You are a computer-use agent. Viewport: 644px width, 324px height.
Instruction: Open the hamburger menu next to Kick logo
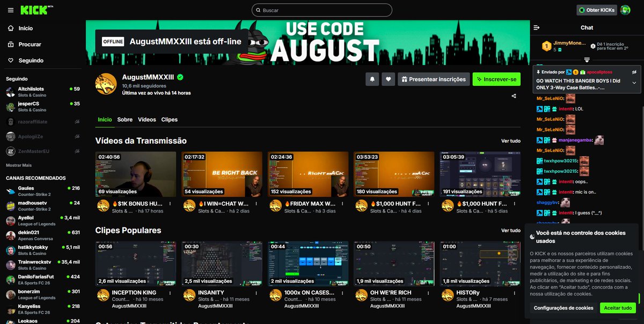tap(11, 10)
